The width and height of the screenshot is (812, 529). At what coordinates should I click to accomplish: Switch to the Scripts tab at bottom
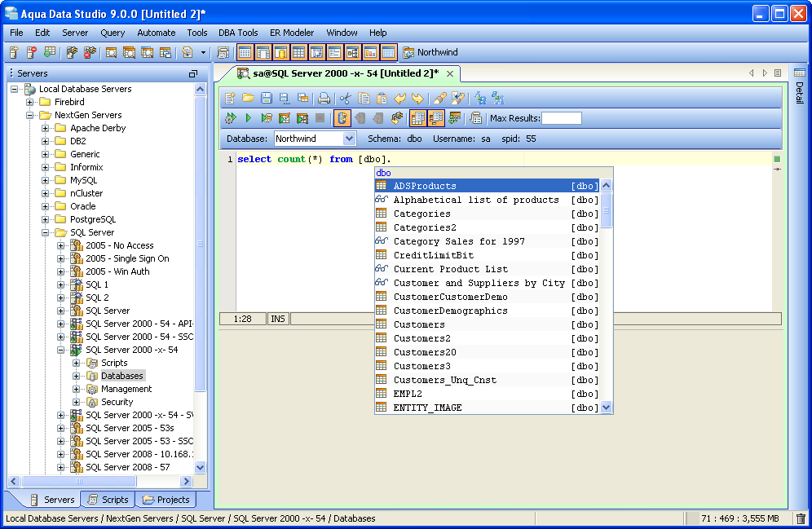click(x=108, y=500)
